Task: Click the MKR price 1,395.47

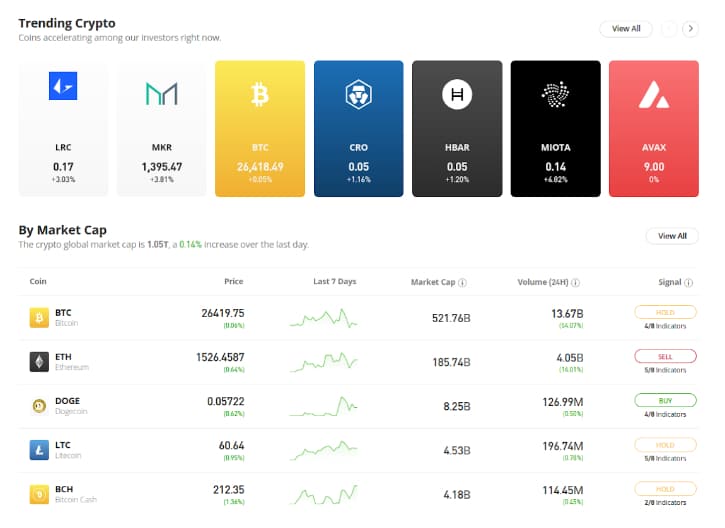Action: click(161, 167)
